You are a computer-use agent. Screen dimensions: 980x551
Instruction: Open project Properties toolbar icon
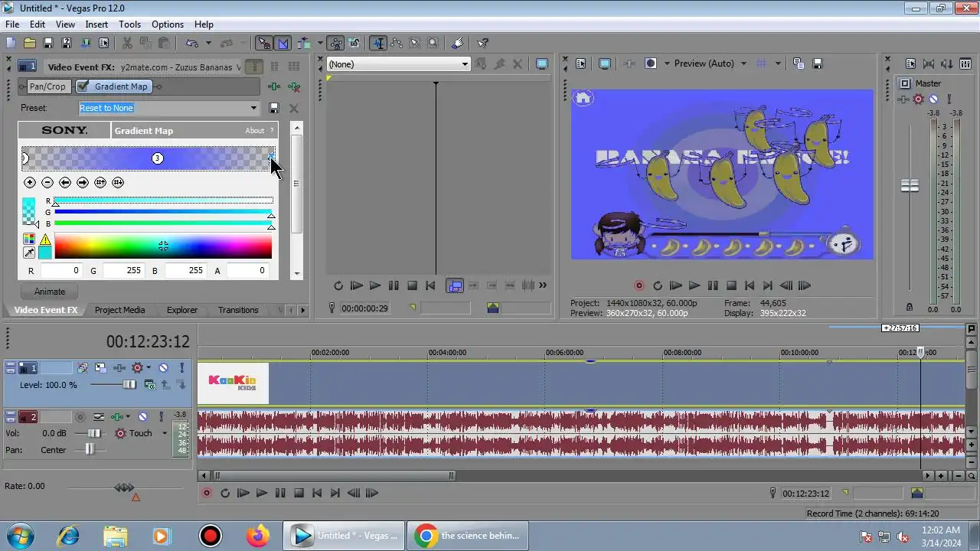tap(103, 44)
